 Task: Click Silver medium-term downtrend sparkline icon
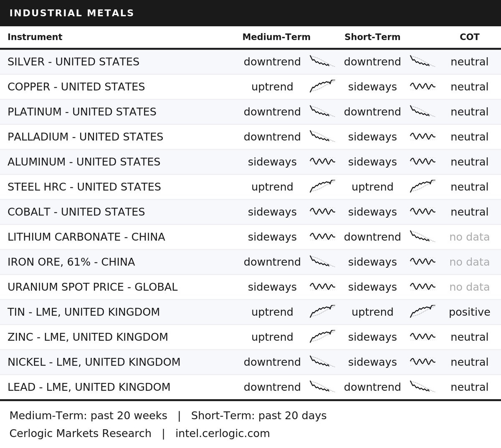tap(322, 61)
